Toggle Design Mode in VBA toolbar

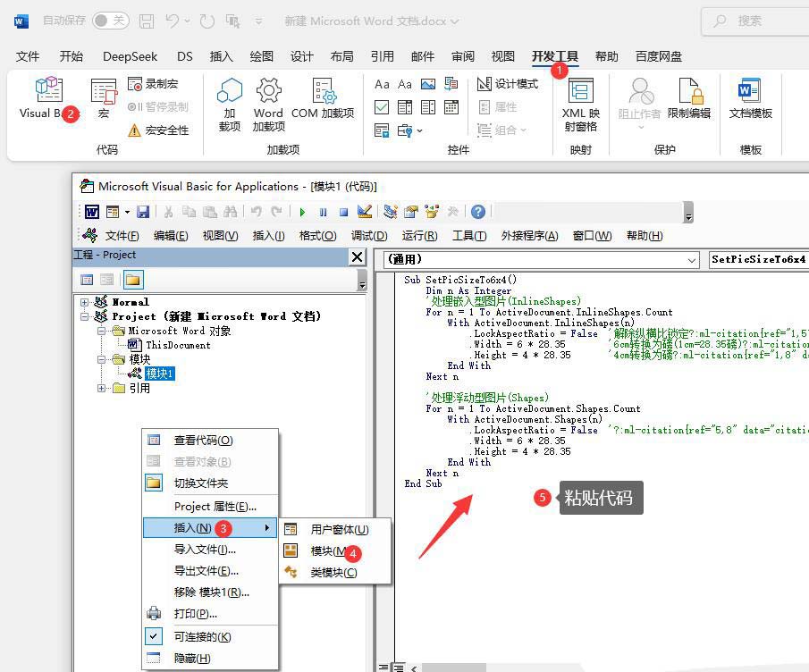364,212
